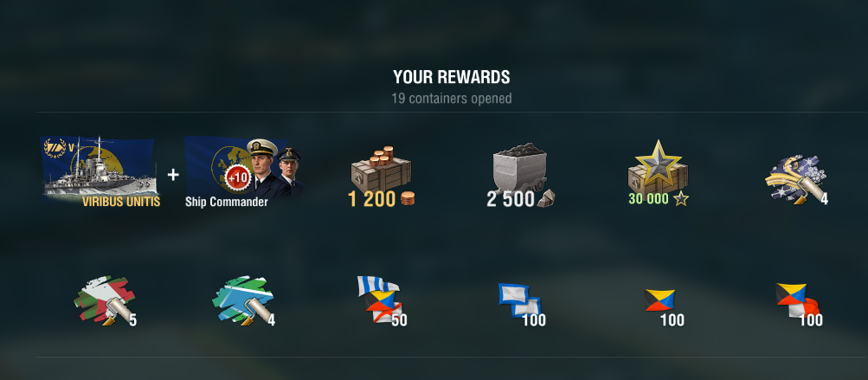
Task: Select the stars-and-stripes camouflage with count 4
Action: point(795,179)
